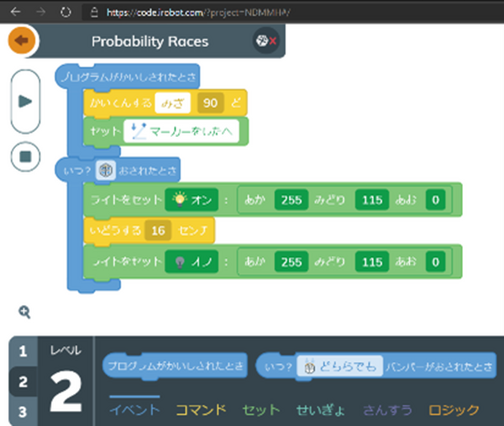This screenshot has height=426, width=504.
Task: Click the orange back arrow button
Action: (21, 40)
